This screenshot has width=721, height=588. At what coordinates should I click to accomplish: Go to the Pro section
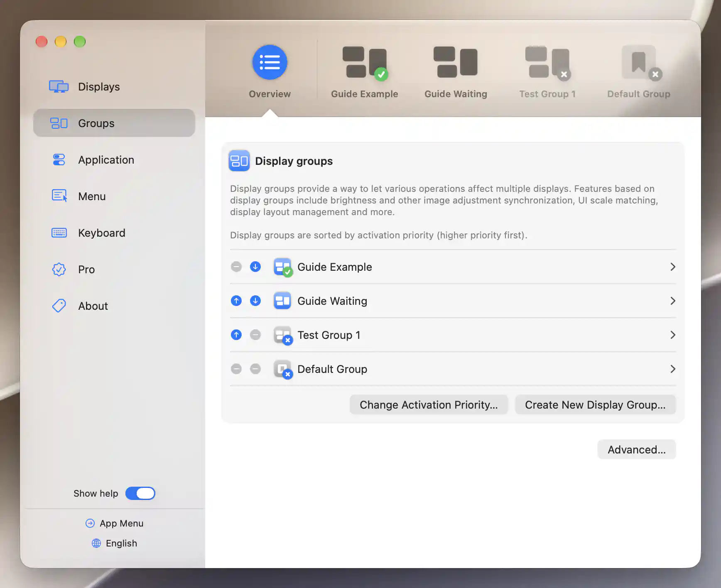(x=114, y=269)
